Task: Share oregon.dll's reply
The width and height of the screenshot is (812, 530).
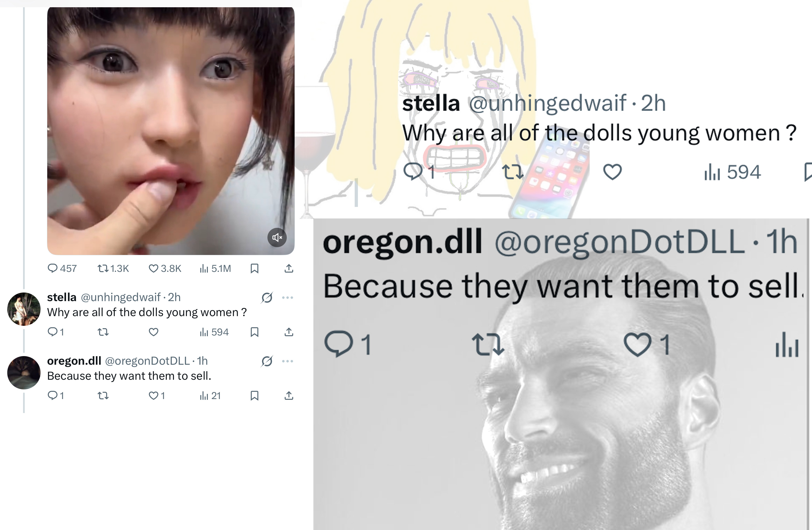Action: point(289,396)
